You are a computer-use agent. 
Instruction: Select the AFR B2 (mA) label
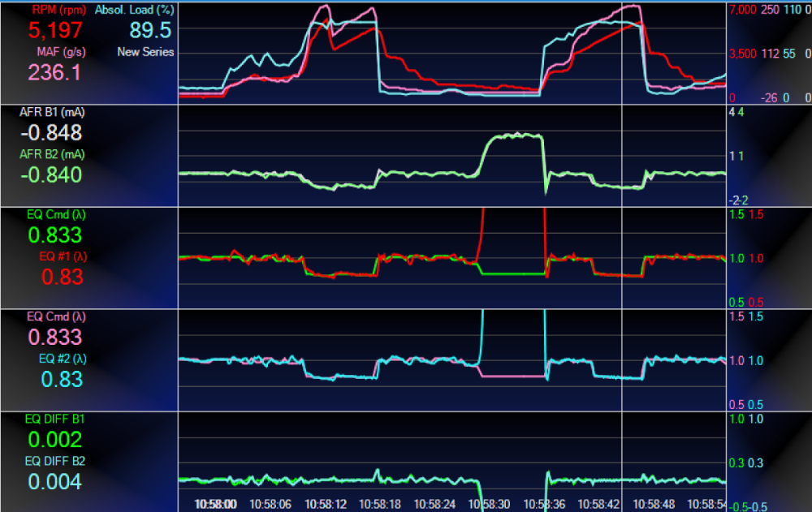click(x=52, y=154)
